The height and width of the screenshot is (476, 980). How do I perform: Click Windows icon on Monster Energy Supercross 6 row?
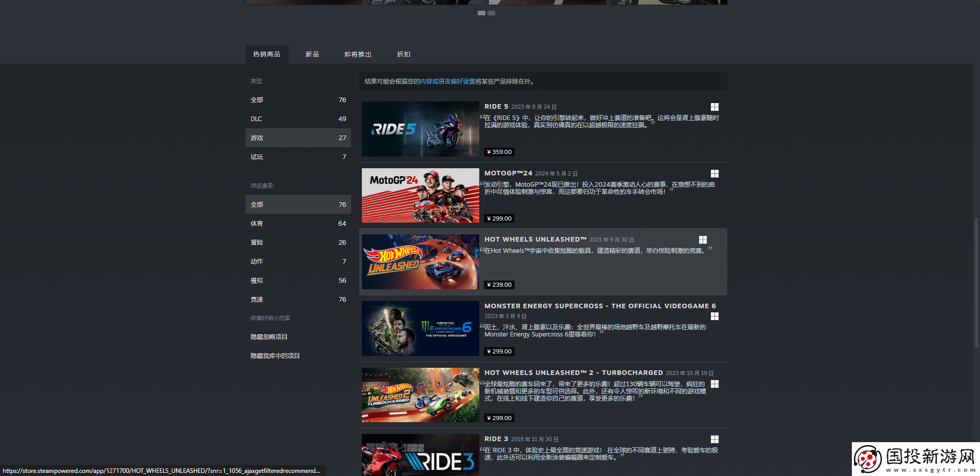[714, 316]
